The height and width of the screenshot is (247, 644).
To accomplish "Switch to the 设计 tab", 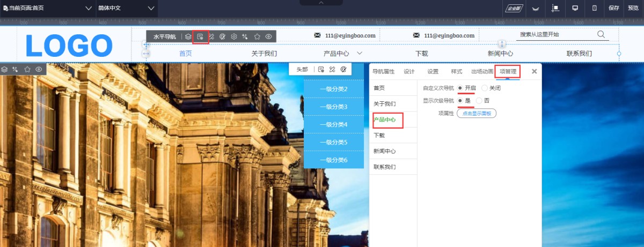I will coord(409,71).
